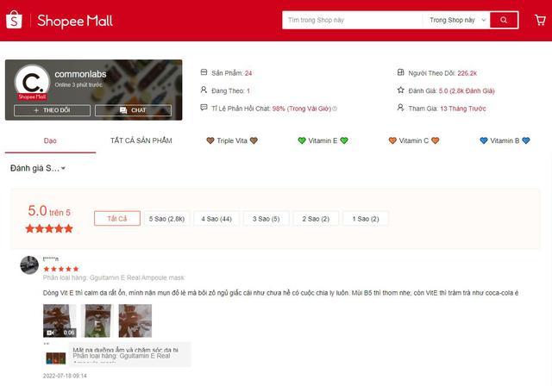
Task: Click the 226,2k followers value
Action: point(467,73)
